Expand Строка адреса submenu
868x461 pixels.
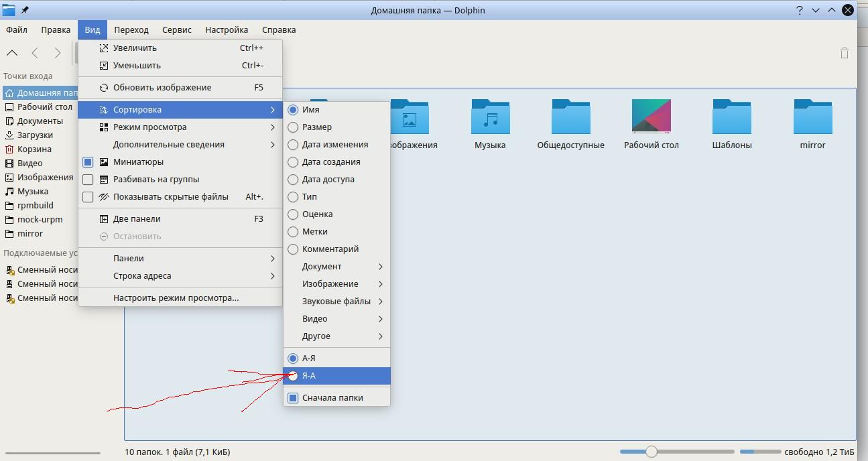tap(180, 276)
